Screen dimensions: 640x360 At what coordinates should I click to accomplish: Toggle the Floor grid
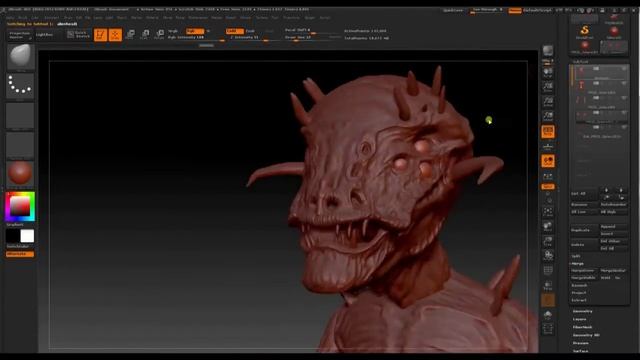pos(548,146)
